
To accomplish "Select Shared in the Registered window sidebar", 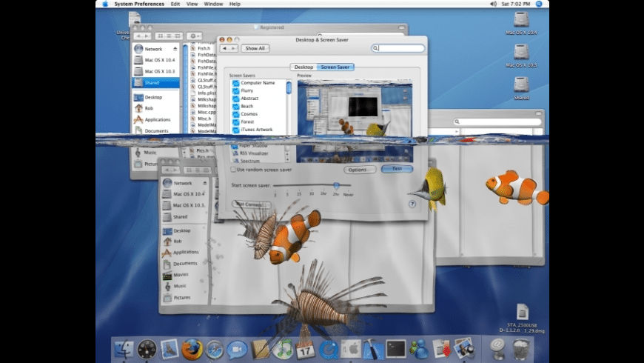I will pyautogui.click(x=155, y=83).
